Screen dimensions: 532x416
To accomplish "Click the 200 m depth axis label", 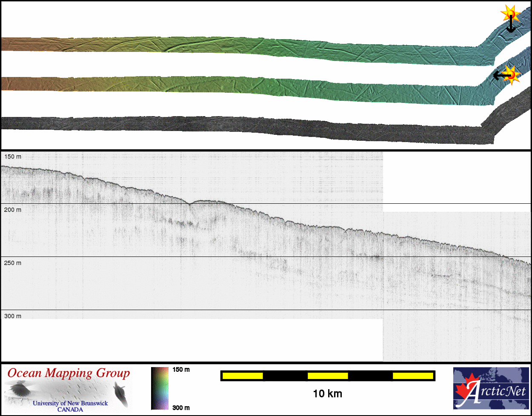I will 13,210.
